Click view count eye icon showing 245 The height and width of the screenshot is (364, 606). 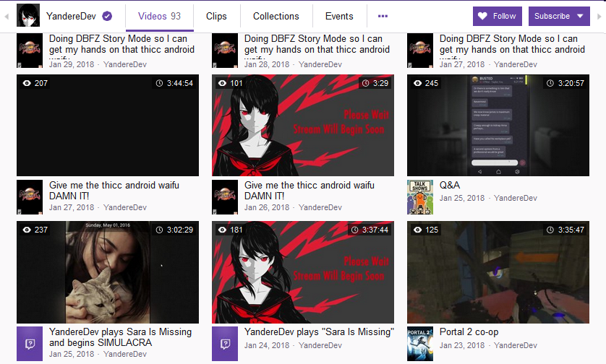coord(417,83)
